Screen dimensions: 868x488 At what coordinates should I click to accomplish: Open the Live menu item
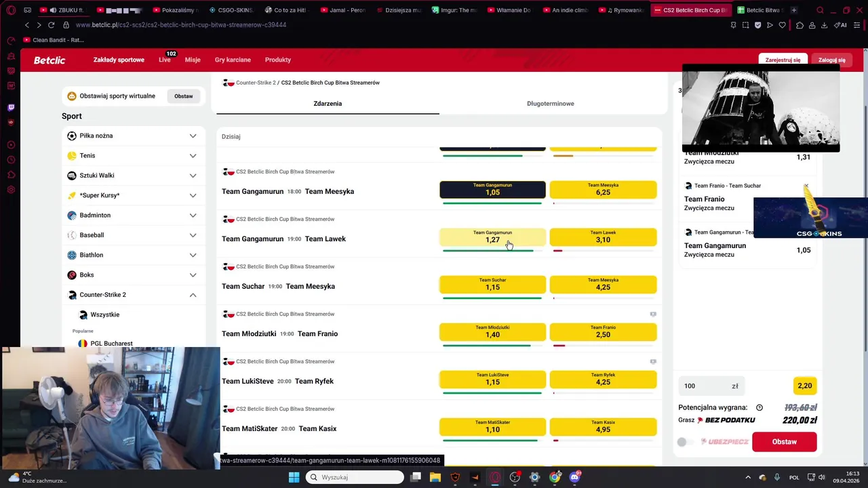pos(165,60)
